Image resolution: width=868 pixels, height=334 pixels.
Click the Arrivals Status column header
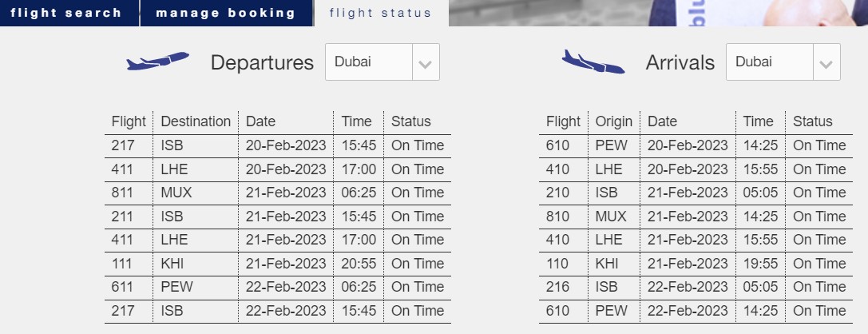[x=813, y=121]
